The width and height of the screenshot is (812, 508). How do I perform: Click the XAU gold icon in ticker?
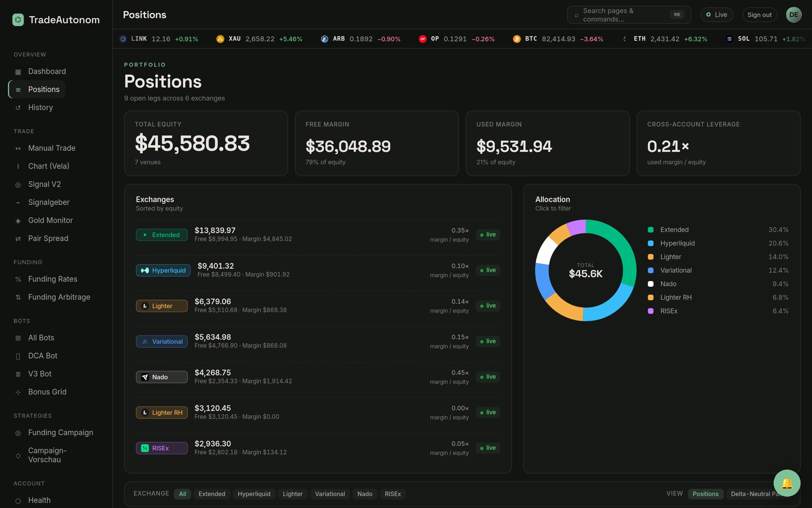pos(220,39)
